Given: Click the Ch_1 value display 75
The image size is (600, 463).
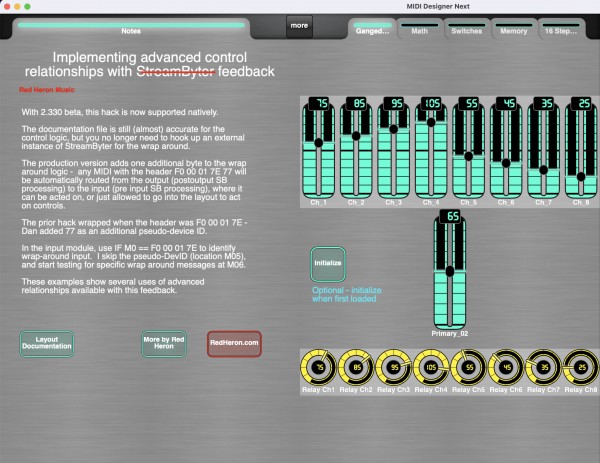Looking at the screenshot, I should click(319, 103).
